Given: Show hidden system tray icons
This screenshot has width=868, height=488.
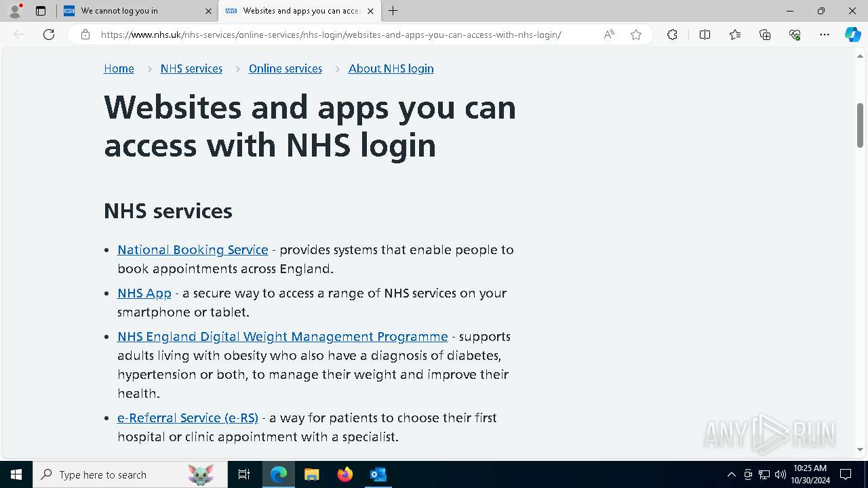Looking at the screenshot, I should [731, 474].
